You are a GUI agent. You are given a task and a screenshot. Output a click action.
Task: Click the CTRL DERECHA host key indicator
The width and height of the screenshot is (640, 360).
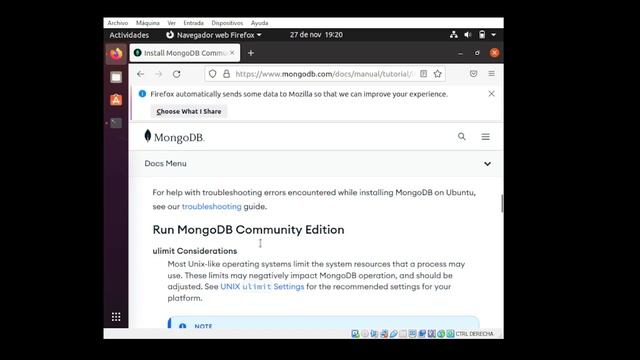click(474, 334)
